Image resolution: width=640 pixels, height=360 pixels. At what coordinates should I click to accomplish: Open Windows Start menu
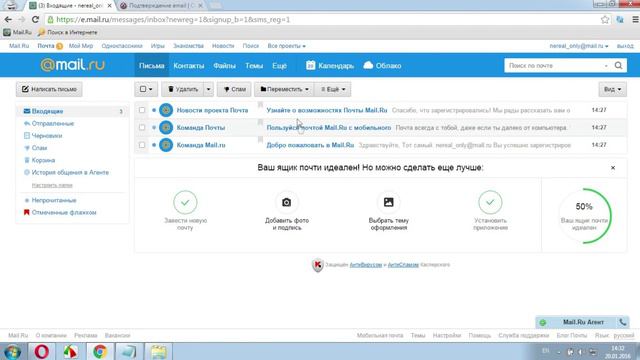(x=12, y=352)
